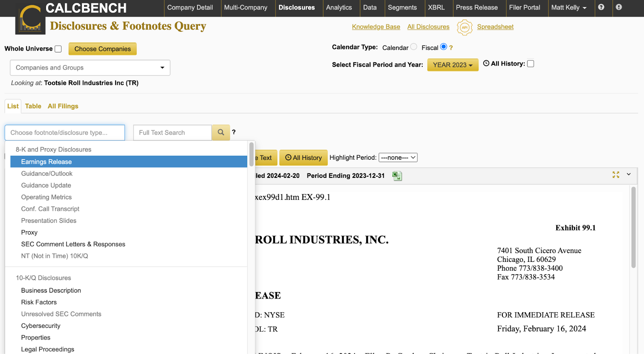Select SEC Comment Letters & Responses
The width and height of the screenshot is (644, 354).
[129, 244]
